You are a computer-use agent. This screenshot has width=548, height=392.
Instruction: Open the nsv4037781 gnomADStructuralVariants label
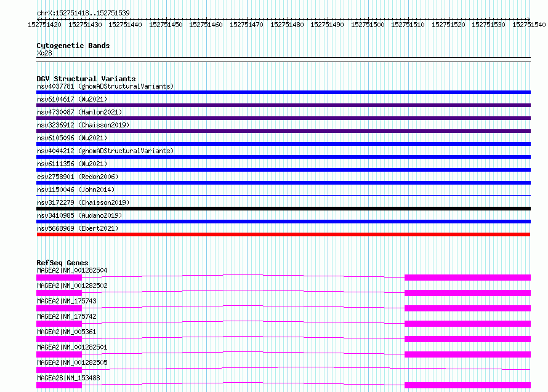coord(105,86)
